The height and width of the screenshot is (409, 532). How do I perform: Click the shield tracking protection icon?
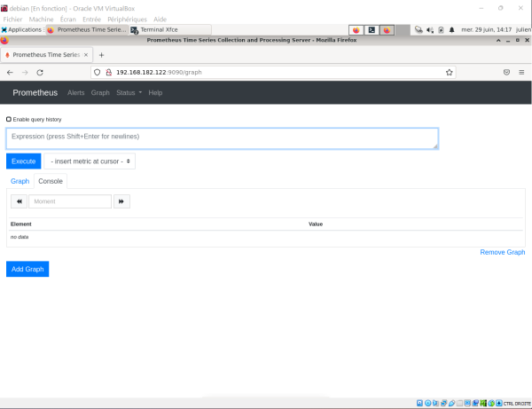tap(97, 72)
